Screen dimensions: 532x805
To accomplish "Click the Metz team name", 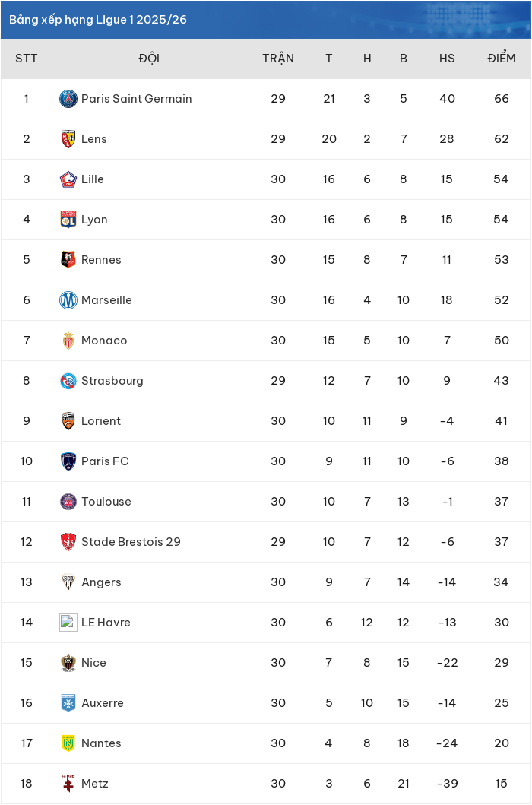I will pyautogui.click(x=95, y=784).
